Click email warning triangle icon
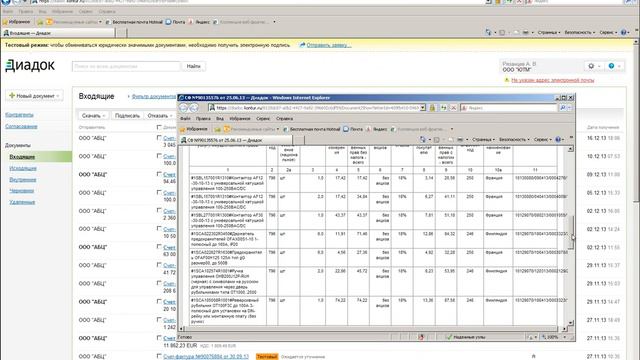The height and width of the screenshot is (360, 640). (507, 80)
